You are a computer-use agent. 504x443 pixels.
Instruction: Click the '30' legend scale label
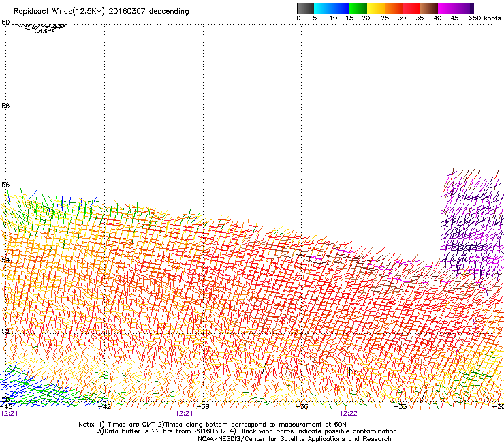[402, 18]
